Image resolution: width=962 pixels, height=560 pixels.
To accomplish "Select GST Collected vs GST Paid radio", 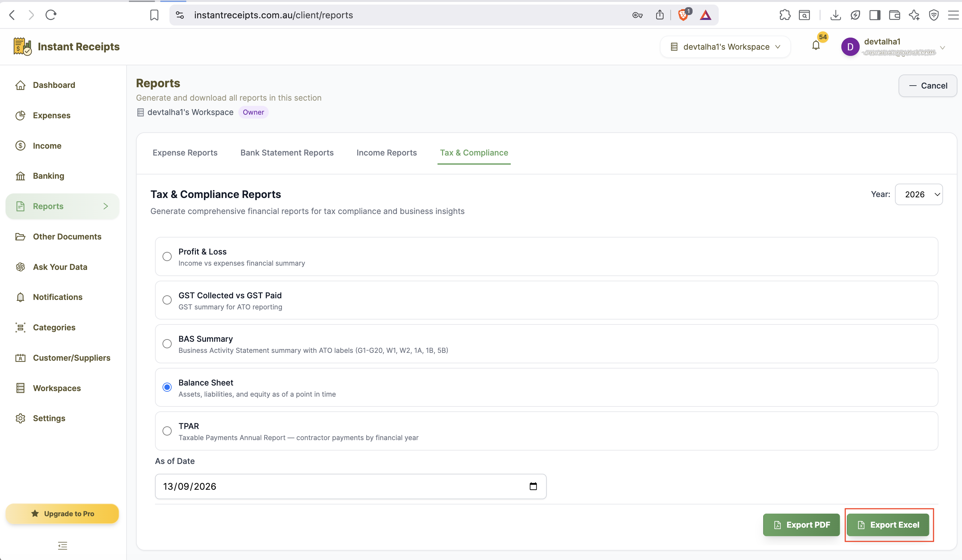I will [167, 300].
